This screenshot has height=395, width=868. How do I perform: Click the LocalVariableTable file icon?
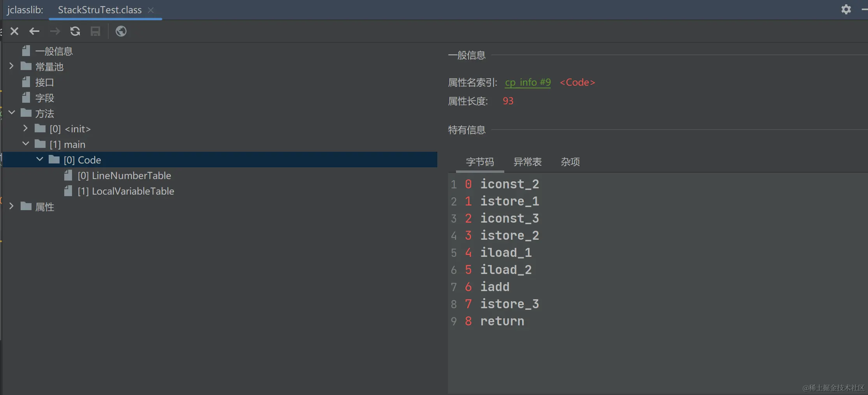[x=68, y=191]
